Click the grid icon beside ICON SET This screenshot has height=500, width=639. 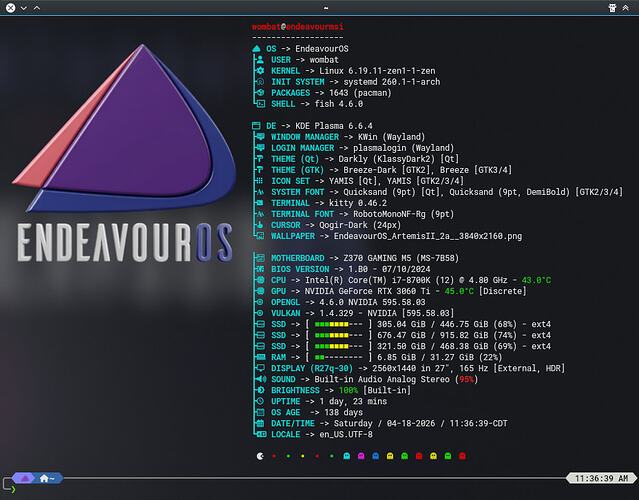point(259,181)
